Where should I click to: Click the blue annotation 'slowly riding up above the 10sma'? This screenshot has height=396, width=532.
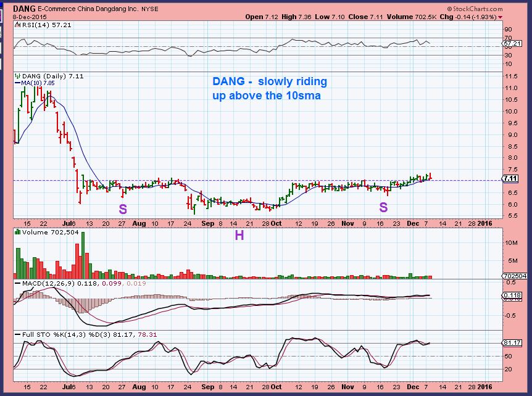(270, 88)
